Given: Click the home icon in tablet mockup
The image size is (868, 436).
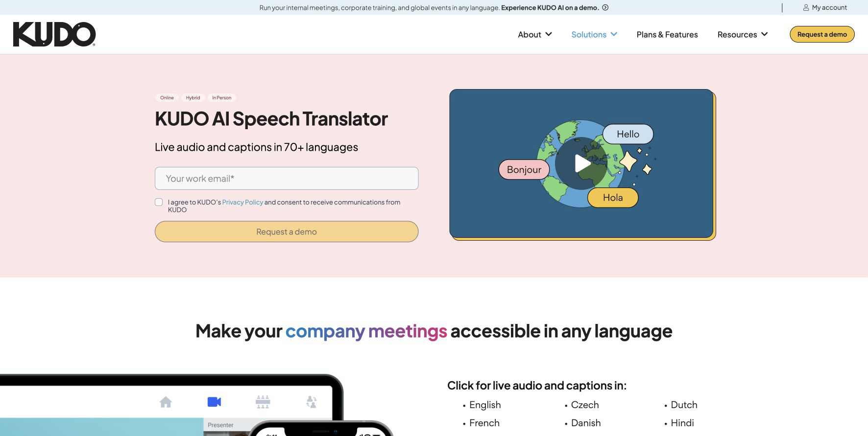Looking at the screenshot, I should (x=166, y=402).
